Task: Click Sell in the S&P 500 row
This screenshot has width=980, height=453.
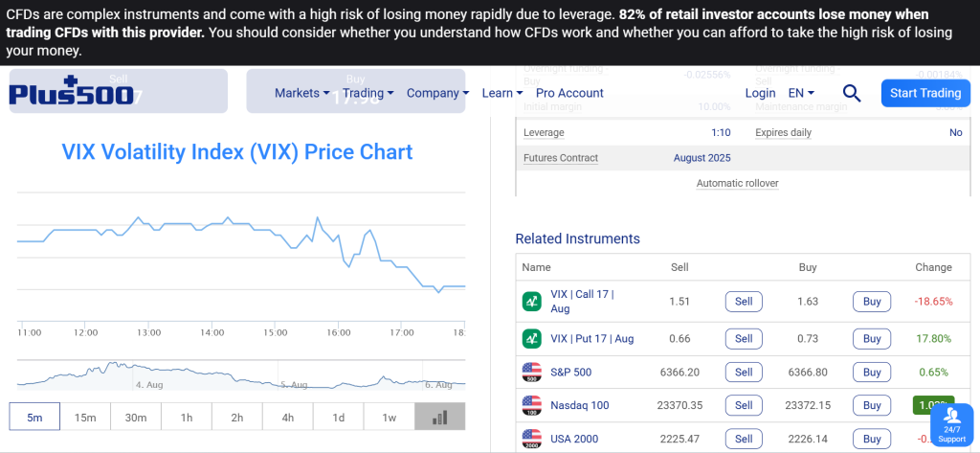Action: [744, 373]
